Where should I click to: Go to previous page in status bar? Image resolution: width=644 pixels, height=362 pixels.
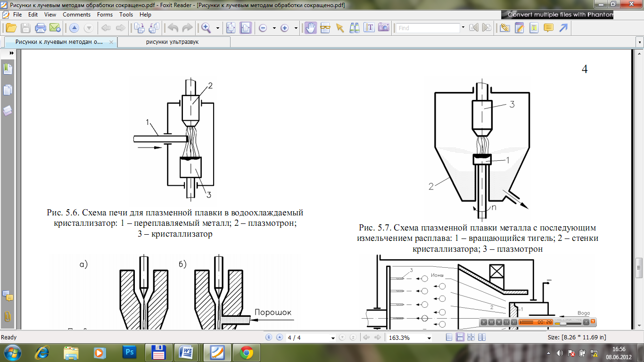[280, 337]
